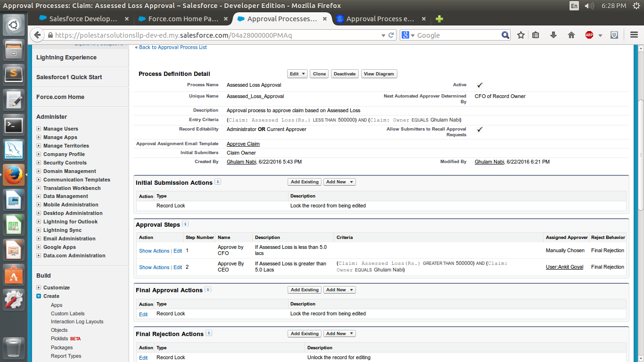
Task: Open the new tab plus icon
Action: click(439, 19)
